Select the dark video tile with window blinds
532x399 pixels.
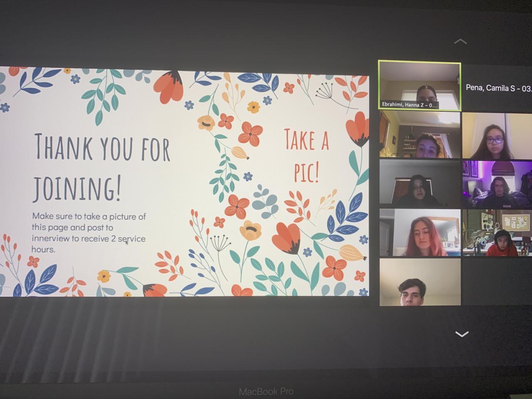coord(420,184)
